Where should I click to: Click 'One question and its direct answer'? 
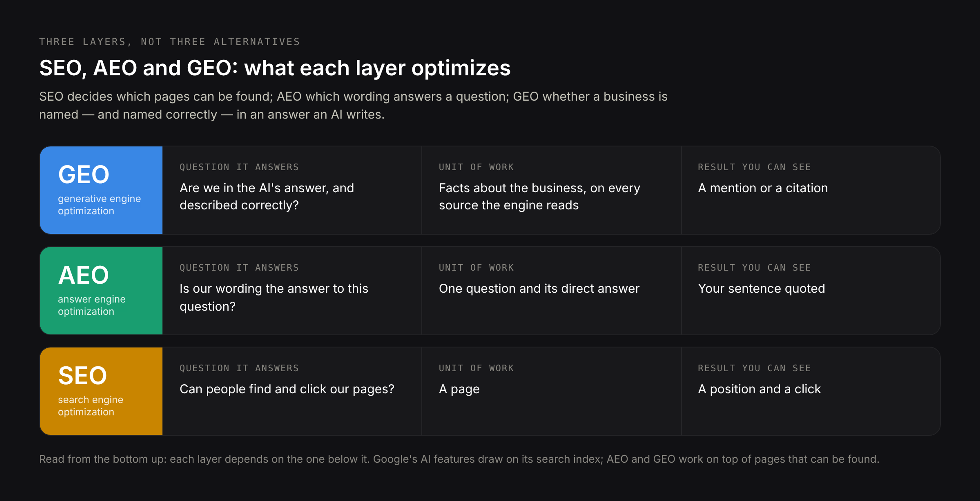pos(539,289)
